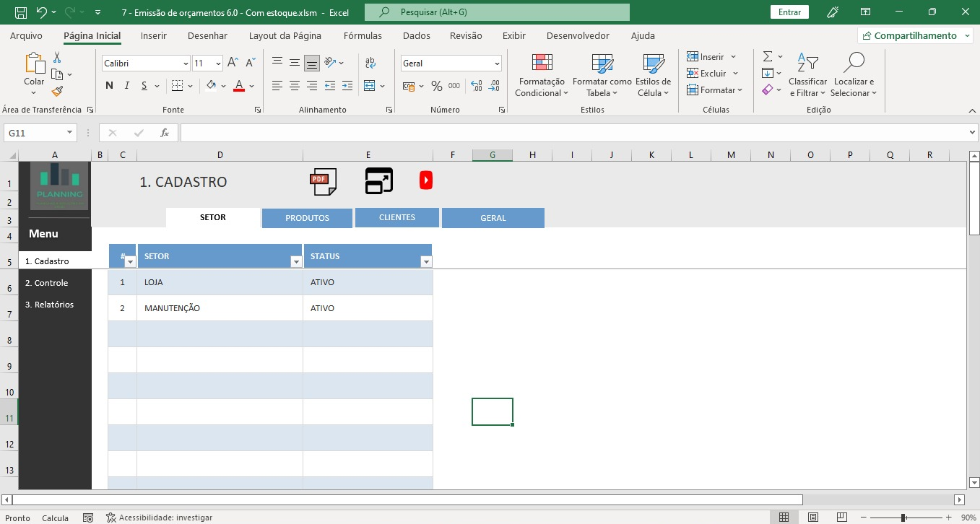Viewport: 980px width, 524px height.
Task: Open the fill color bucket dropdown arrow
Action: 223,86
